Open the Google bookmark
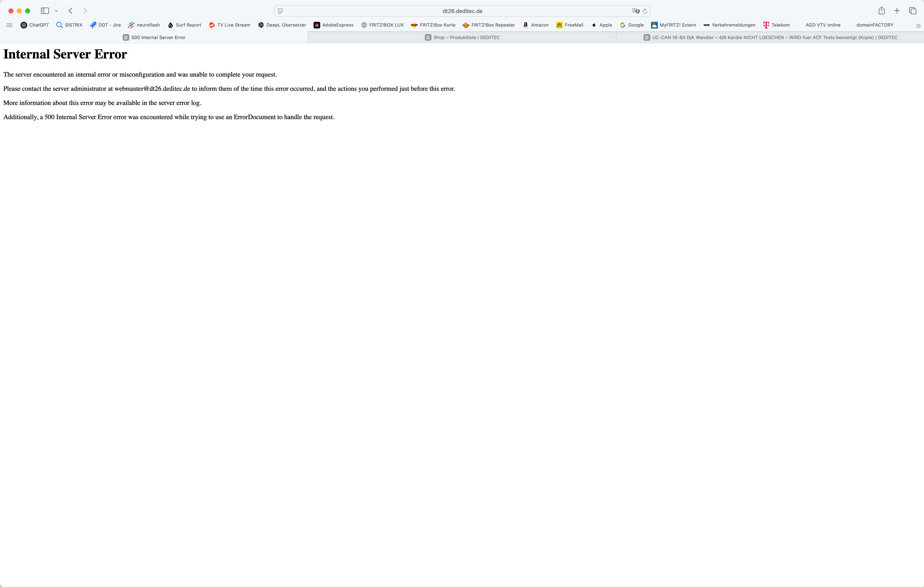 pos(631,25)
